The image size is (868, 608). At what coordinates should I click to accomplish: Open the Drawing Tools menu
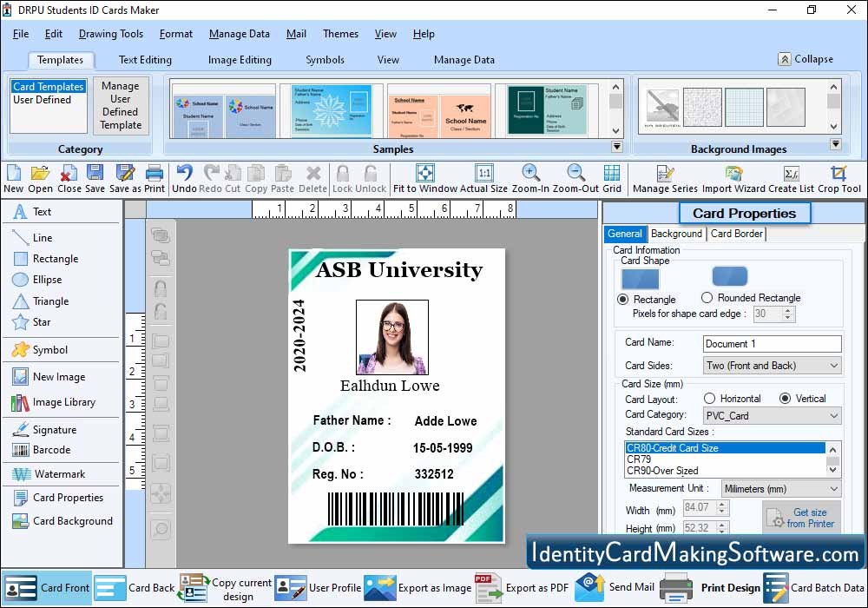pyautogui.click(x=111, y=34)
